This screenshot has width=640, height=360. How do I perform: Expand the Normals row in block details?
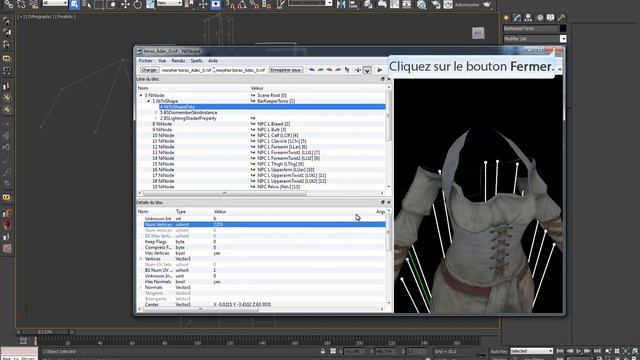click(141, 287)
